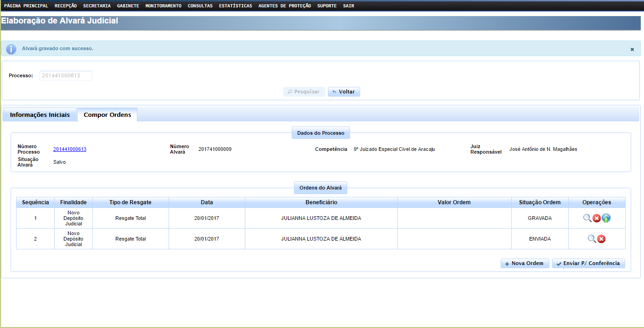Click the info icon in the alert
The height and width of the screenshot is (328, 644).
click(11, 49)
